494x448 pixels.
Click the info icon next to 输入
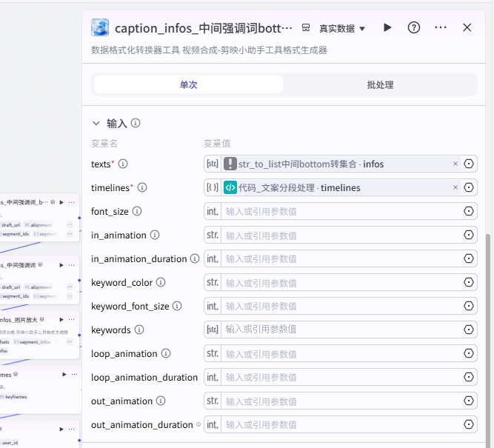tap(136, 124)
